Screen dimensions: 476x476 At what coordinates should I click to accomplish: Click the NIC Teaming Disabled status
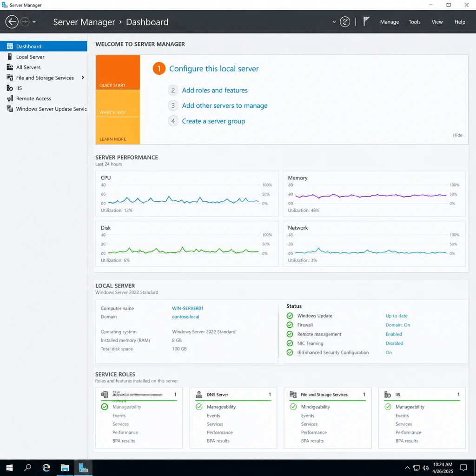click(394, 344)
